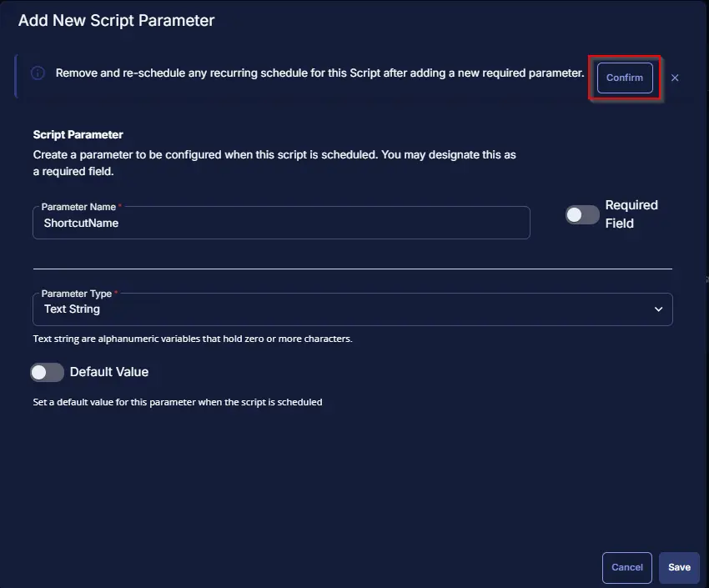The height and width of the screenshot is (588, 709).
Task: Enable the Required Field toggle switch
Action: [x=582, y=214]
